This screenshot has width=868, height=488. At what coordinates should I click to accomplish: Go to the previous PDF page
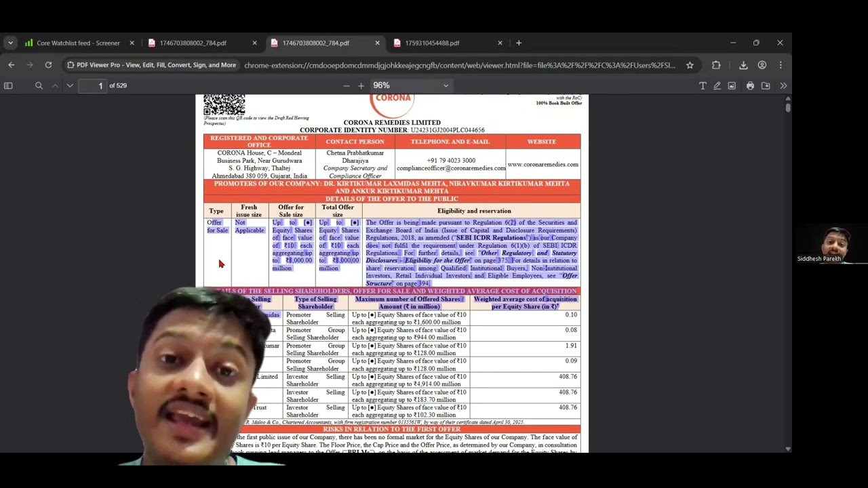[55, 85]
